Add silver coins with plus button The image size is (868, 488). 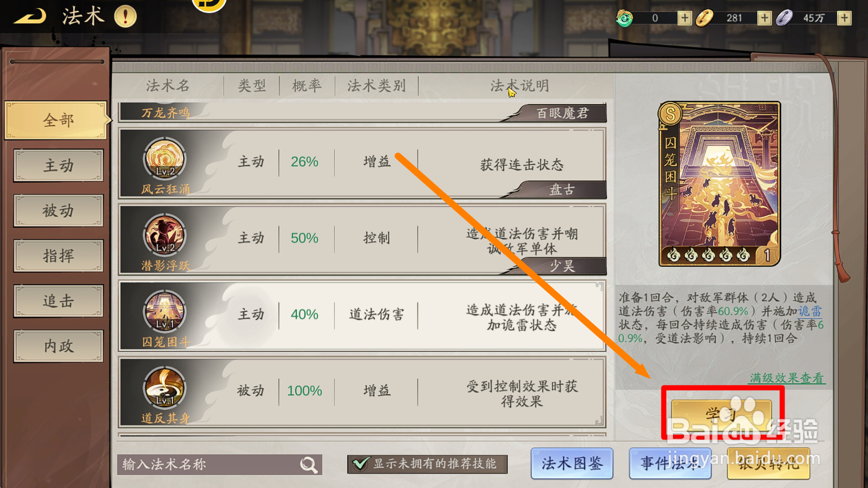(x=844, y=18)
